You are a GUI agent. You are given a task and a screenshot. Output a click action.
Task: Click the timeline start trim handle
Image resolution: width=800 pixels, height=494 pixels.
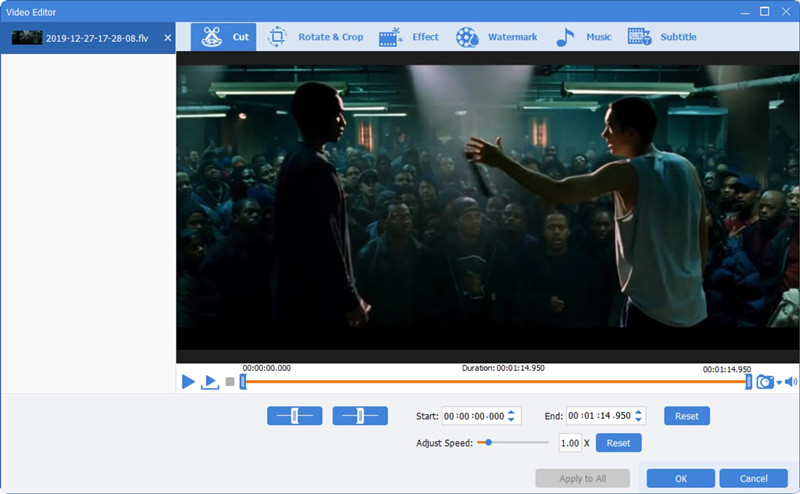click(x=243, y=381)
